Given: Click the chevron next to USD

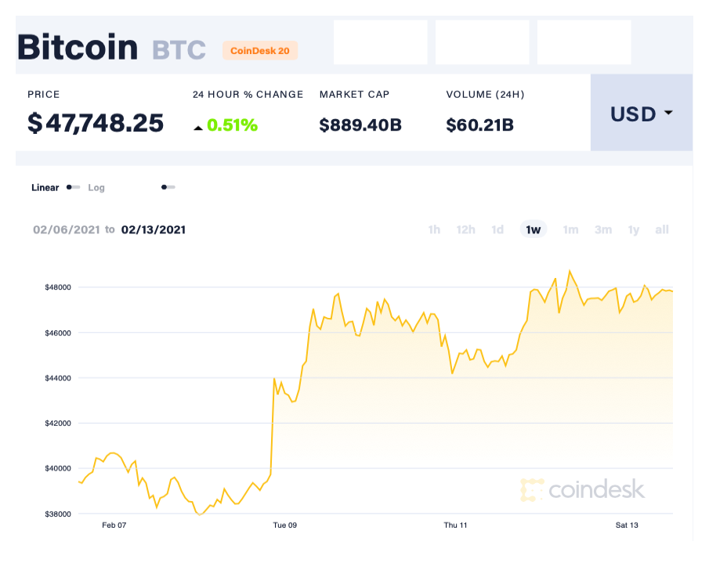Looking at the screenshot, I should click(667, 114).
